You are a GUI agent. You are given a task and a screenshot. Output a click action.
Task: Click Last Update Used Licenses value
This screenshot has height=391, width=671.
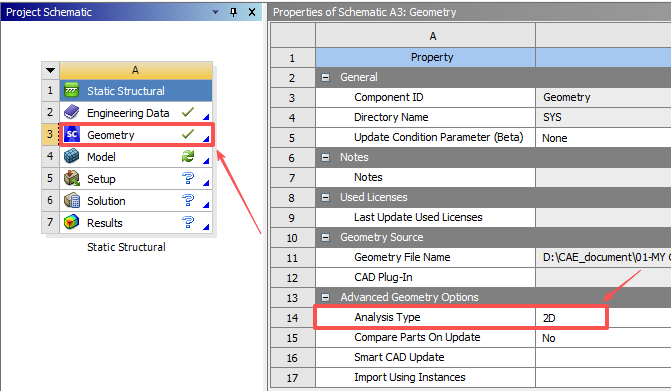[x=603, y=217]
